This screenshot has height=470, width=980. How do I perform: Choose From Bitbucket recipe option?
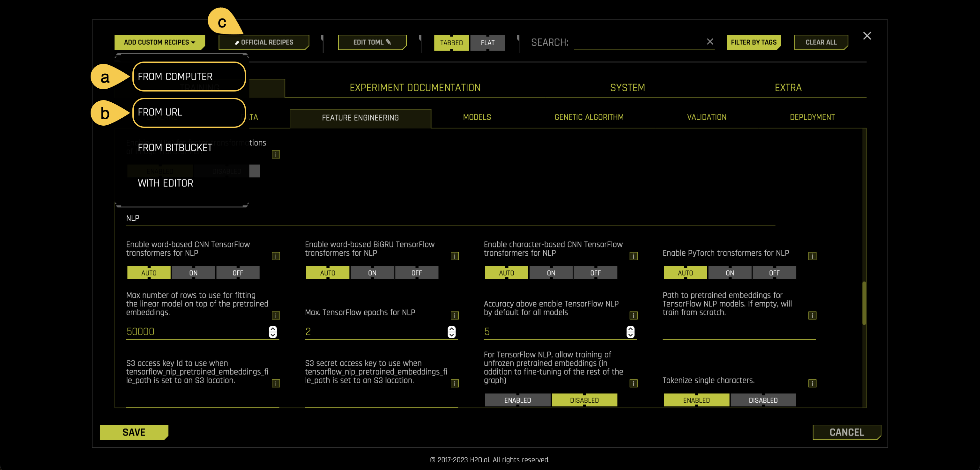tap(175, 148)
